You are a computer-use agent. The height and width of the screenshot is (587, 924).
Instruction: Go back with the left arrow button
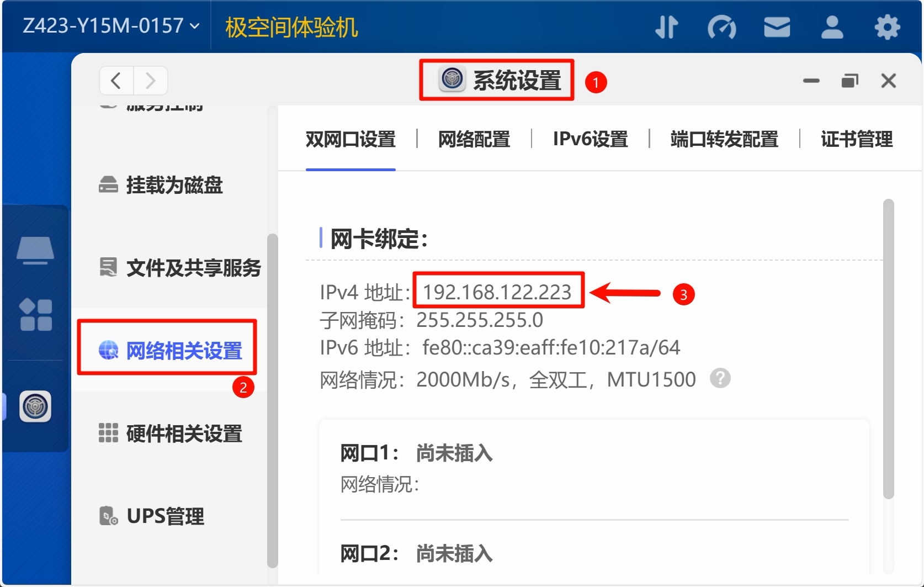pyautogui.click(x=116, y=81)
